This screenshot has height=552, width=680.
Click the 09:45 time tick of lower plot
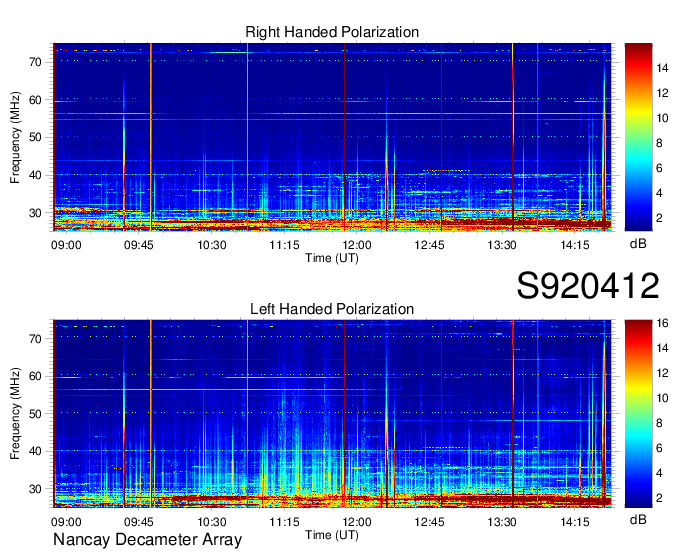pos(139,522)
